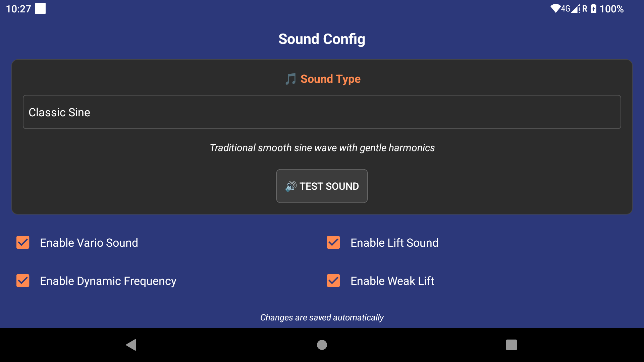
Task: Tap the recent apps square icon
Action: [x=511, y=345]
